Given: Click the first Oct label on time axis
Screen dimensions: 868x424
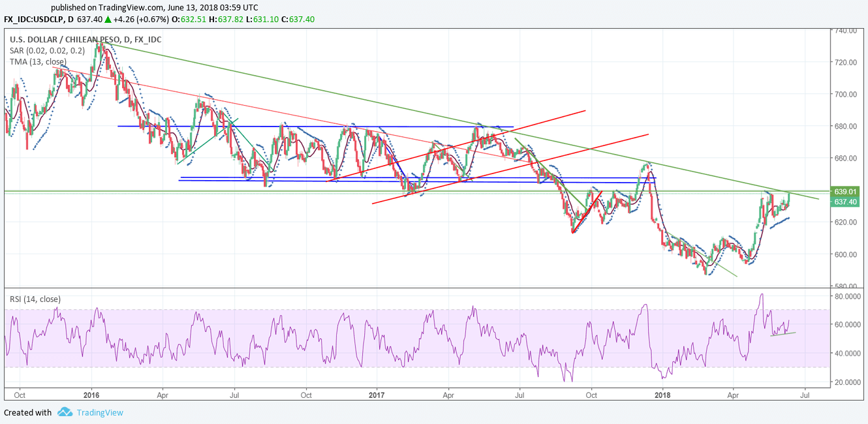Looking at the screenshot, I should (x=20, y=395).
